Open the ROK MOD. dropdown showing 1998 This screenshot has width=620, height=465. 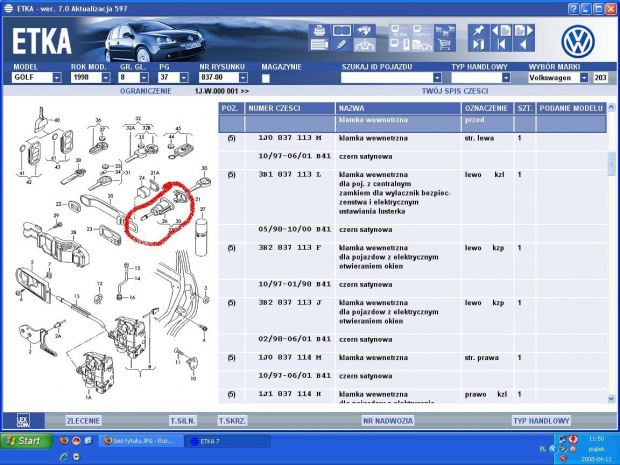pyautogui.click(x=106, y=78)
